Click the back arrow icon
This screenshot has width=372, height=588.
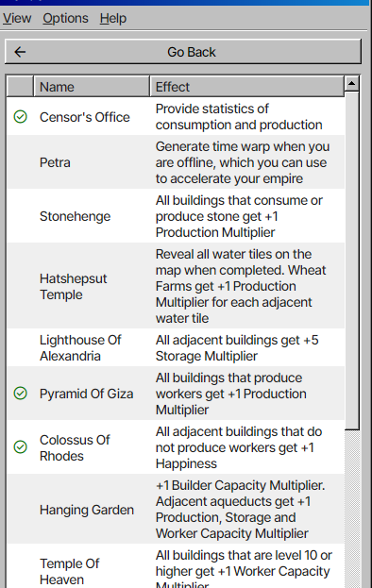tap(20, 52)
